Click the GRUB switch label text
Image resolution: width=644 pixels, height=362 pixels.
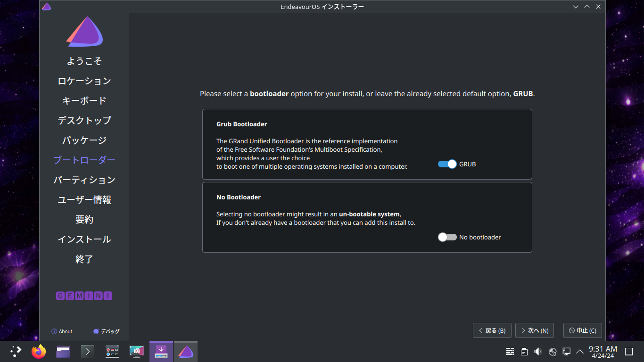point(468,164)
